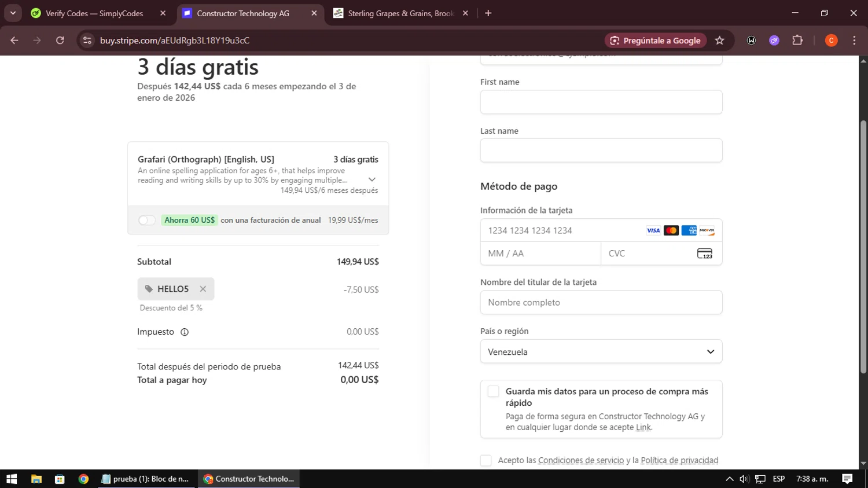Viewport: 868px width, 488px height.
Task: Bookmark this page with the star icon
Action: [719, 41]
